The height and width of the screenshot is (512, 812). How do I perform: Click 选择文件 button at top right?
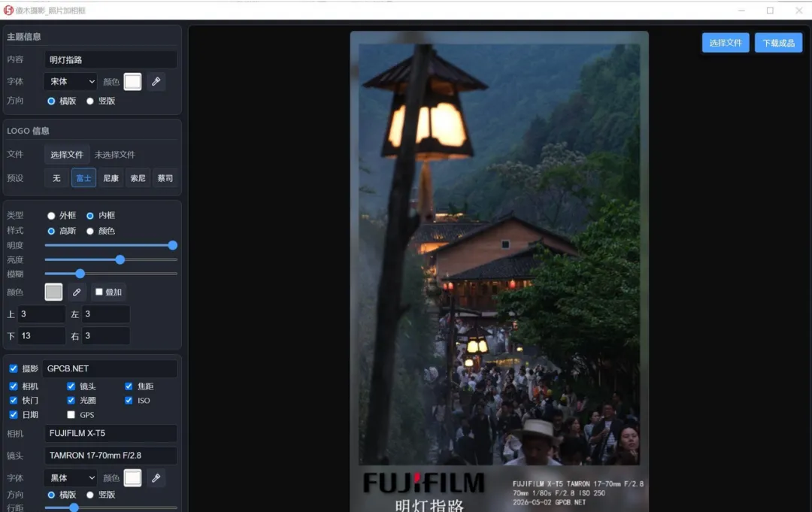[726, 43]
